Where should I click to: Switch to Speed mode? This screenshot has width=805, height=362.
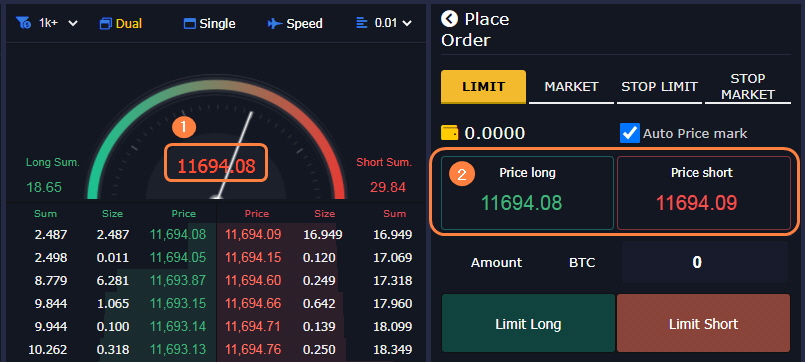[x=304, y=24]
